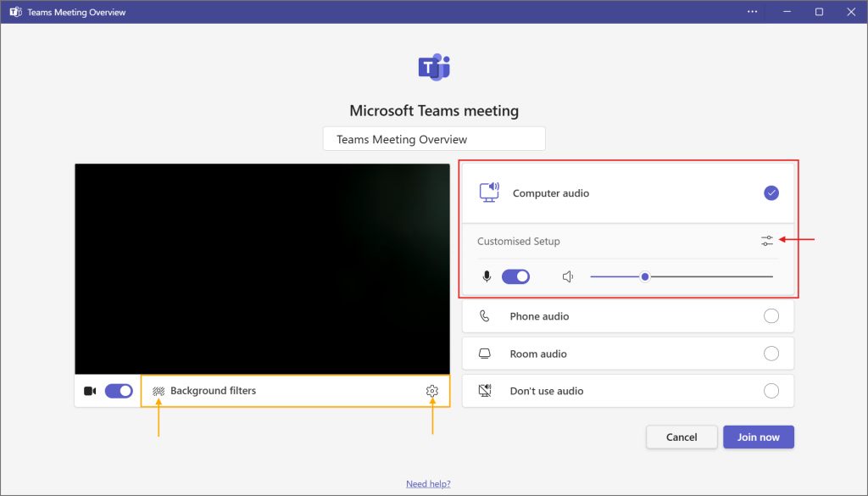Click the Cancel button
The height and width of the screenshot is (496, 868).
pos(682,437)
